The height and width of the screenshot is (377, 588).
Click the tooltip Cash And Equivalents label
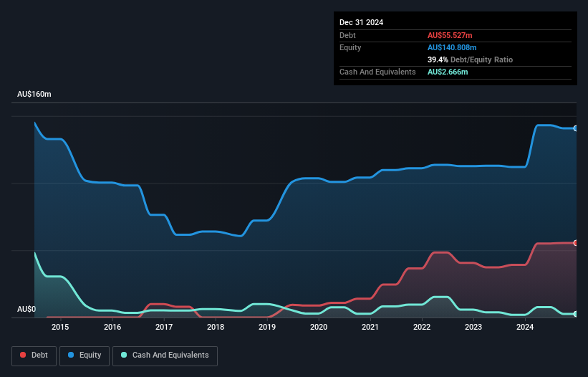pyautogui.click(x=377, y=72)
